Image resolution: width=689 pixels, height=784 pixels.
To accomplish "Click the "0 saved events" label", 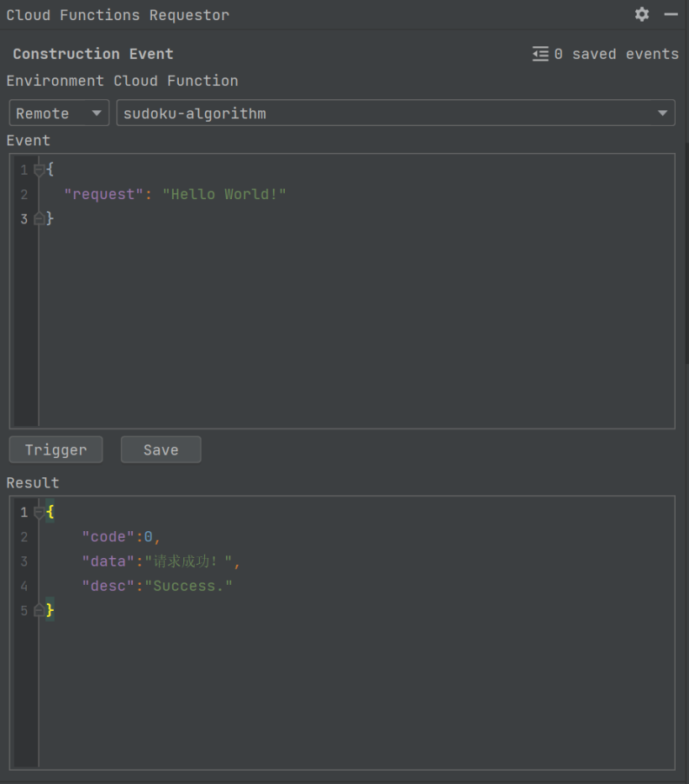I will (616, 54).
